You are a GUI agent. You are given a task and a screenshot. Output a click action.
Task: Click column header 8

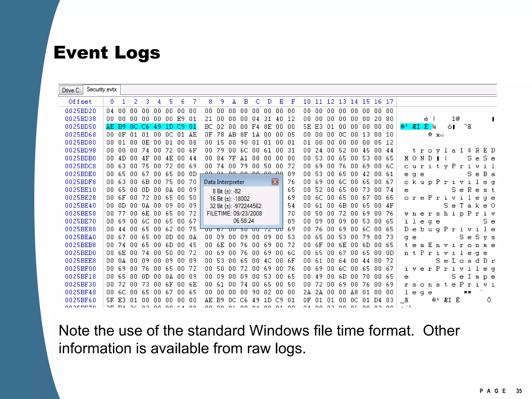[210, 102]
